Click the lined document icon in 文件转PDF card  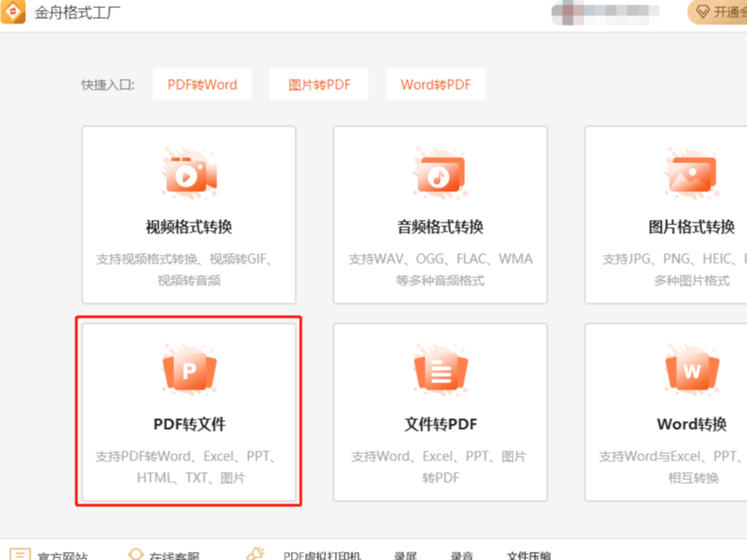(441, 371)
